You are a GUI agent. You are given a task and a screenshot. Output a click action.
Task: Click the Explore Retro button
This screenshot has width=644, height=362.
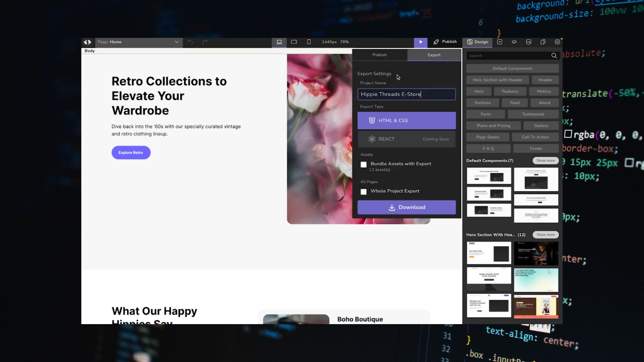coord(131,153)
